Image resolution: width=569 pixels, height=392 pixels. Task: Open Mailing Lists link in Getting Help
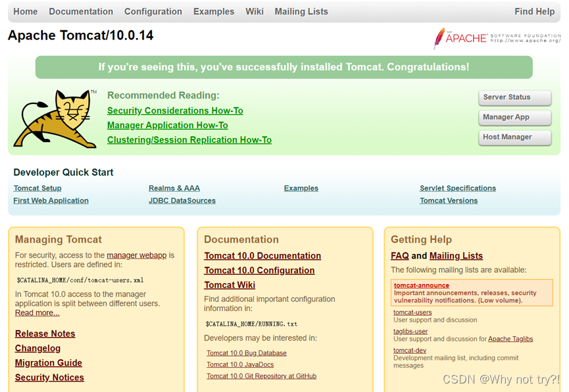[456, 256]
